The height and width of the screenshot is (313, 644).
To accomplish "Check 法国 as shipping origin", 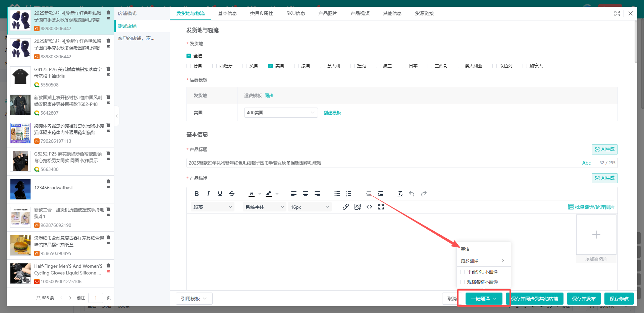I will [x=296, y=66].
